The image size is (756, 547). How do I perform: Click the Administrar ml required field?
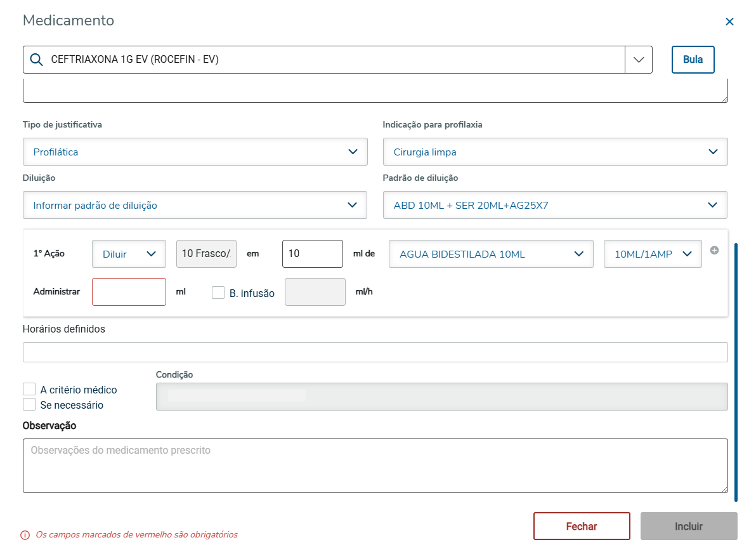tap(129, 292)
